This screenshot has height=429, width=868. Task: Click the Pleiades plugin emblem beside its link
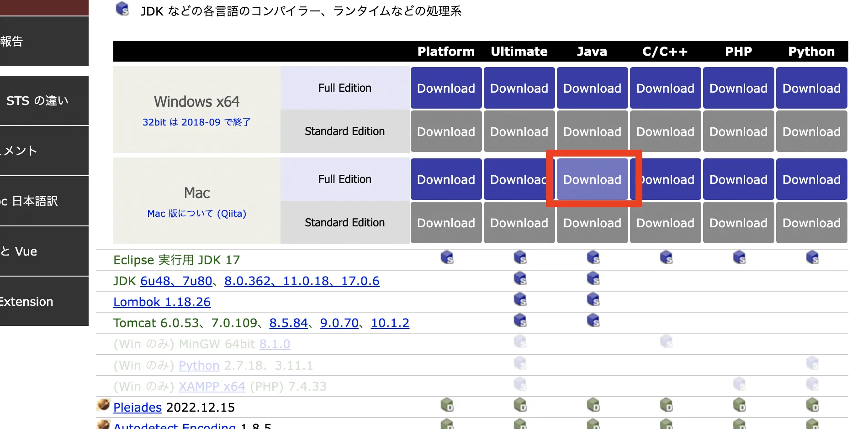[x=104, y=404]
